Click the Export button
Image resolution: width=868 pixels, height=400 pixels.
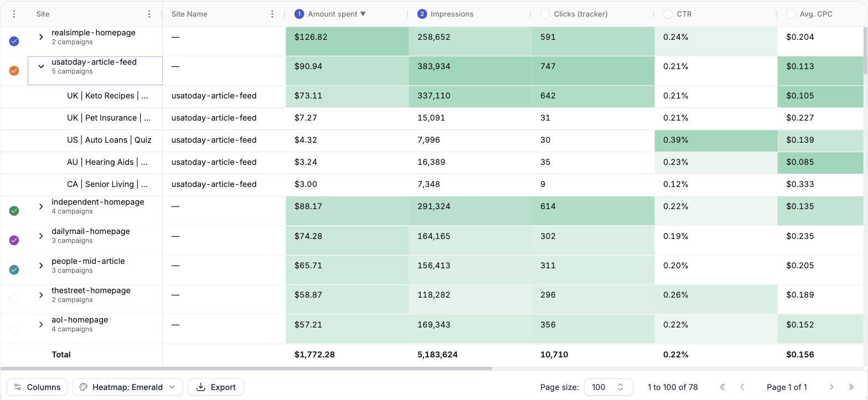(216, 387)
